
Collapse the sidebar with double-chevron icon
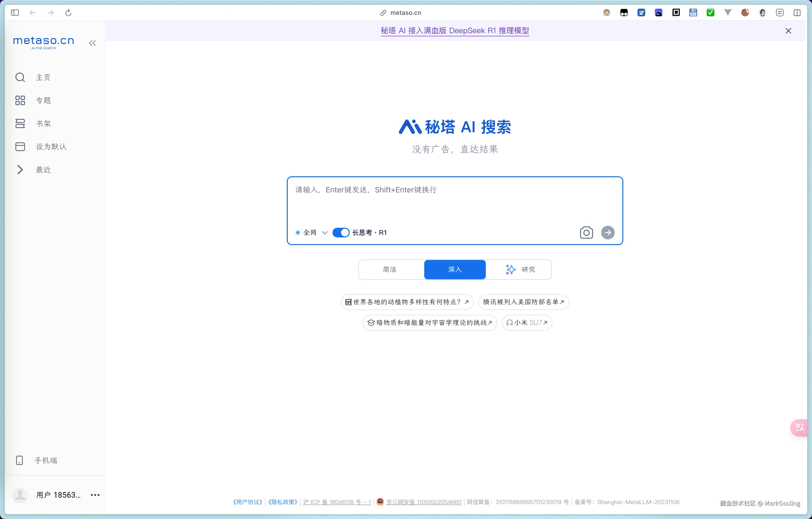click(92, 43)
